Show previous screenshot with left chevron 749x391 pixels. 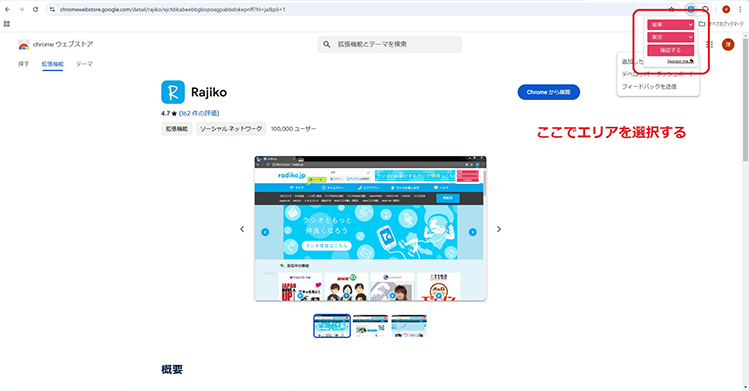tap(242, 229)
